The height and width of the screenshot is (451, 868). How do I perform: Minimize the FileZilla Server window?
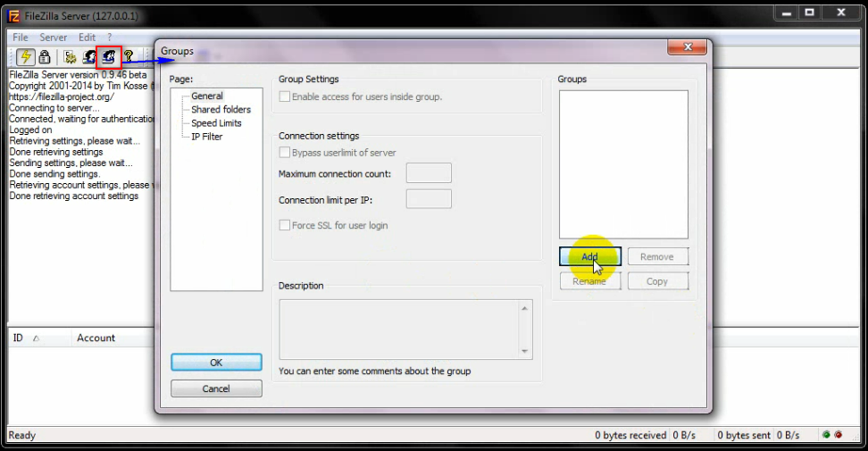tap(787, 13)
